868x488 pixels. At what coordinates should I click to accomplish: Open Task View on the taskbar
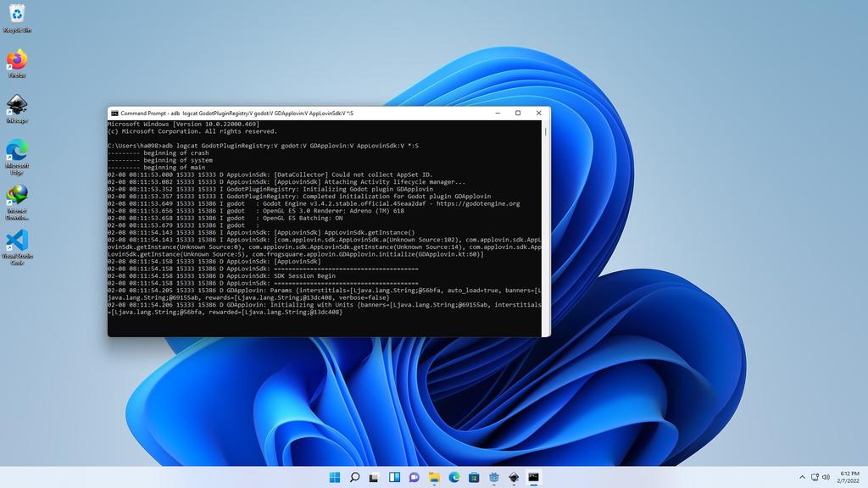(374, 478)
